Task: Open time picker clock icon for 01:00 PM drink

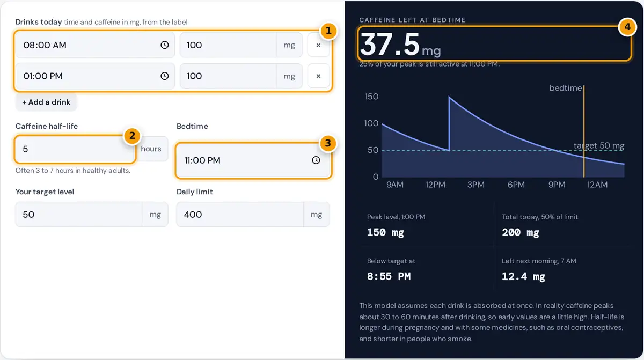Action: 165,76
